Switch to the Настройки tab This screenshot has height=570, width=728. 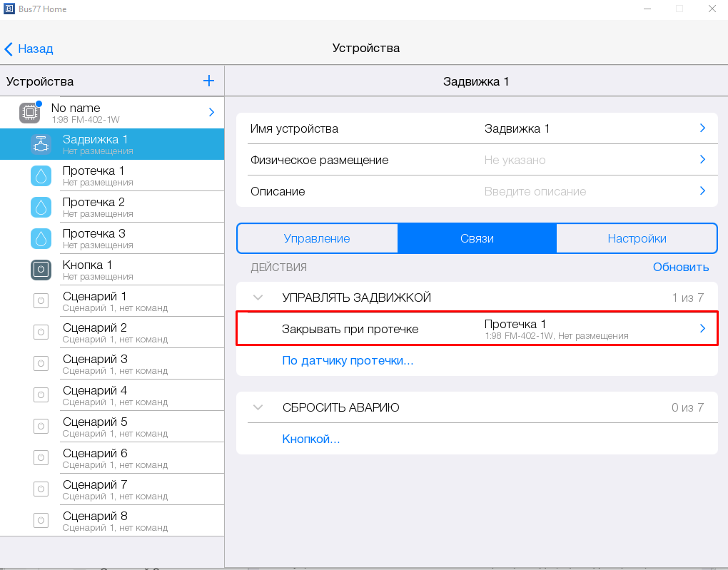pos(637,238)
